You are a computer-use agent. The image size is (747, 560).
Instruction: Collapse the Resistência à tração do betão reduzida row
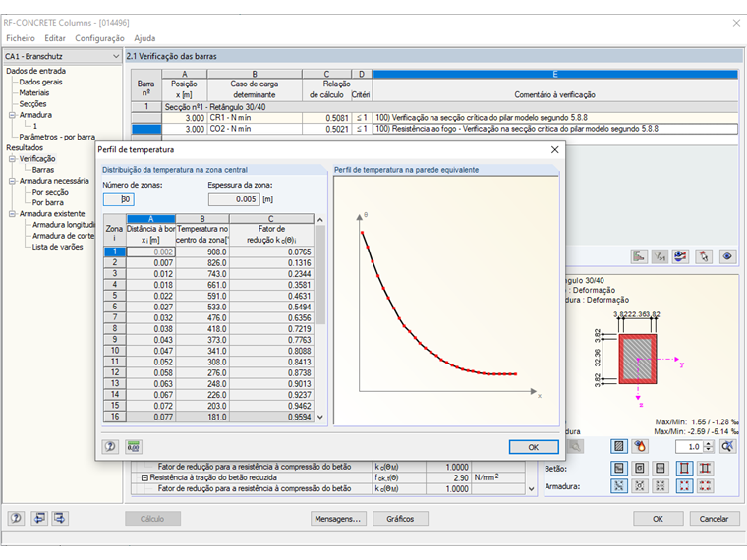(x=144, y=477)
